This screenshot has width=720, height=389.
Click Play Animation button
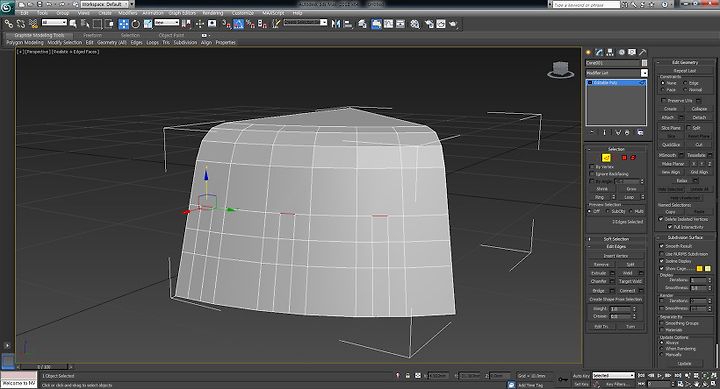click(659, 375)
